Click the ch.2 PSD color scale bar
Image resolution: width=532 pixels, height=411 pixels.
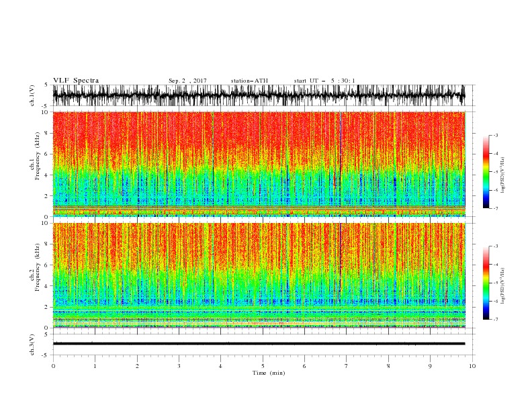[x=486, y=283]
